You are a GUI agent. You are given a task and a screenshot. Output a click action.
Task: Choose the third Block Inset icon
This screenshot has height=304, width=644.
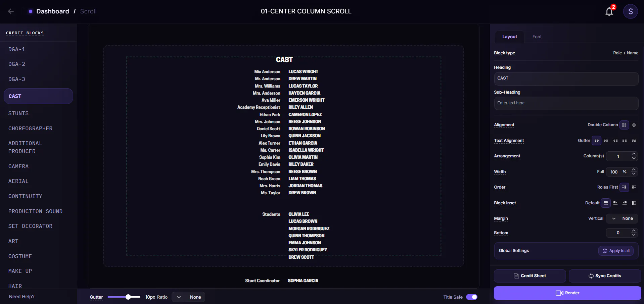pyautogui.click(x=625, y=203)
